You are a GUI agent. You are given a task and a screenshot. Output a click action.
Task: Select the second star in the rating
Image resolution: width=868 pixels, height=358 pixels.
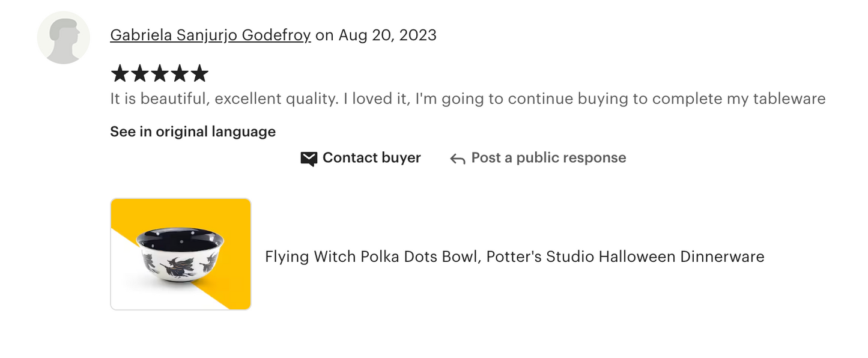[140, 73]
